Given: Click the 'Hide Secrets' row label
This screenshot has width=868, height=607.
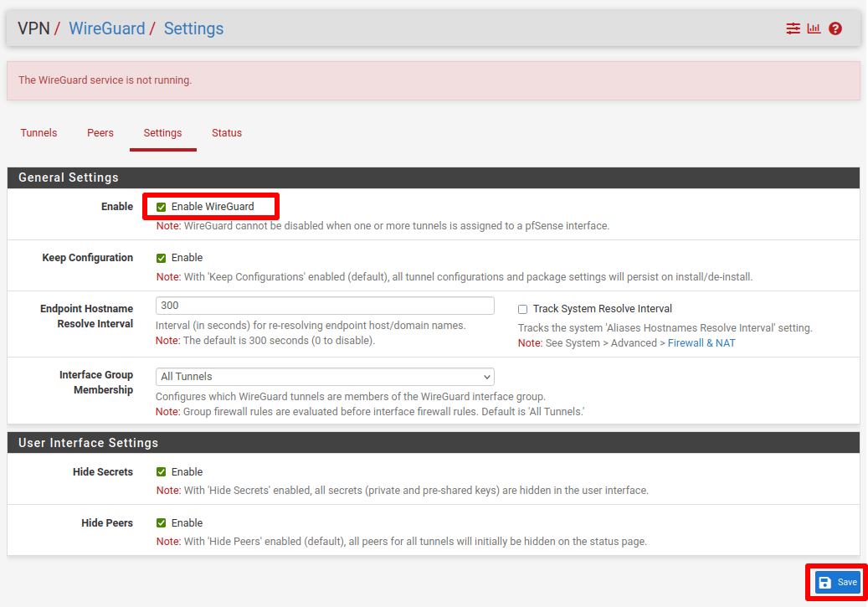Looking at the screenshot, I should click(103, 472).
